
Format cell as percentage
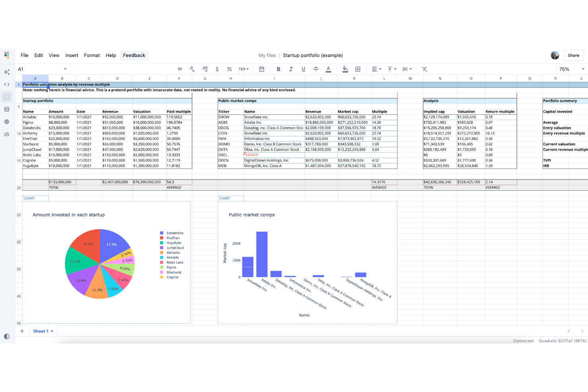(x=230, y=69)
